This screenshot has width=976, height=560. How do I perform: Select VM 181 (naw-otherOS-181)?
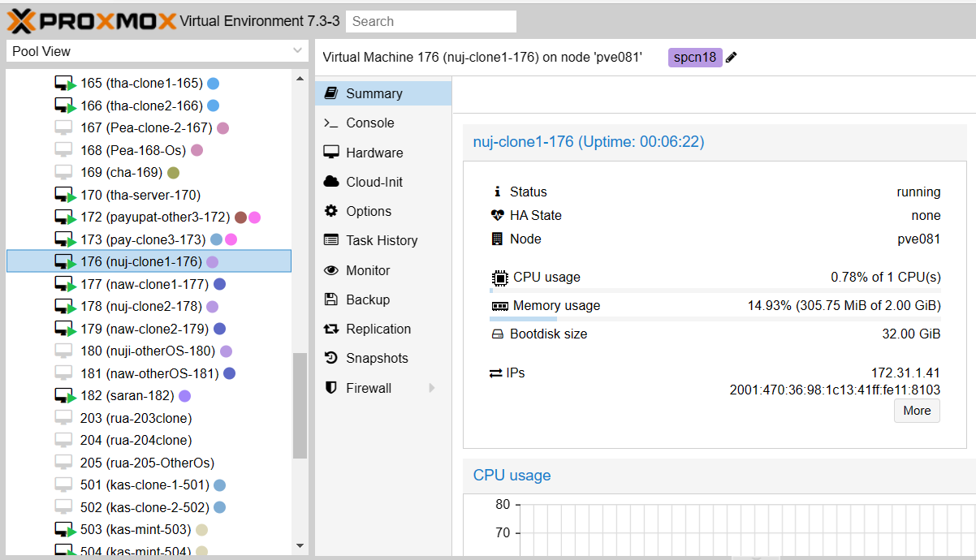149,373
